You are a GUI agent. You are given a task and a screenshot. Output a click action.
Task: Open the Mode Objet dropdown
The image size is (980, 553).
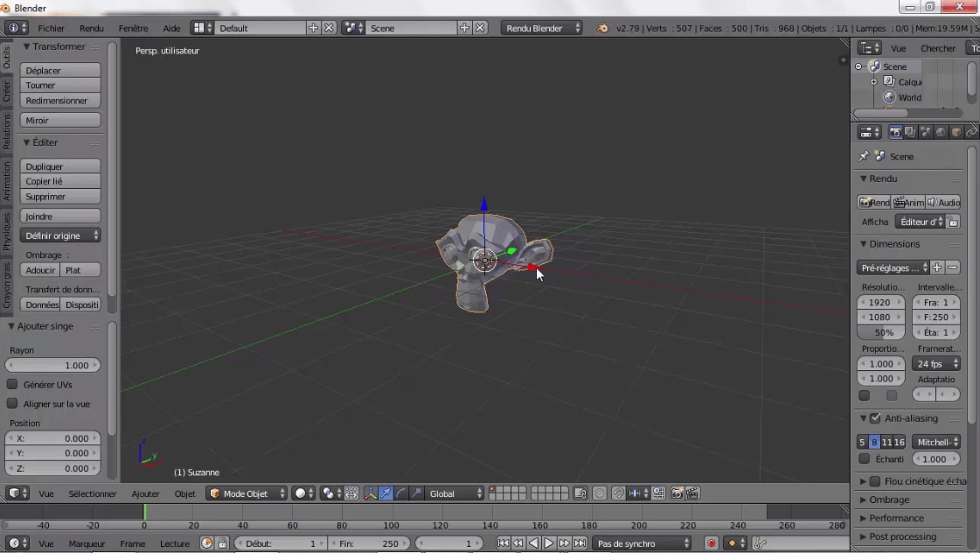246,493
